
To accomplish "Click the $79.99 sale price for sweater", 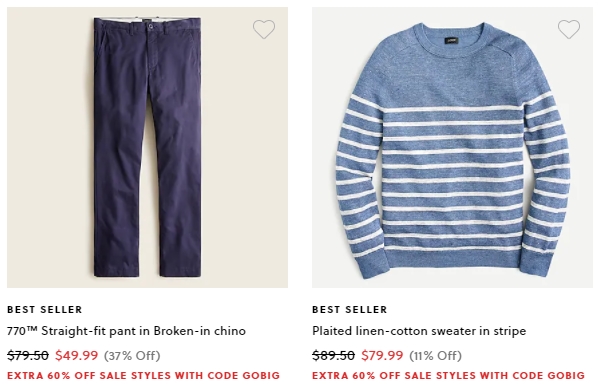I will [x=382, y=355].
